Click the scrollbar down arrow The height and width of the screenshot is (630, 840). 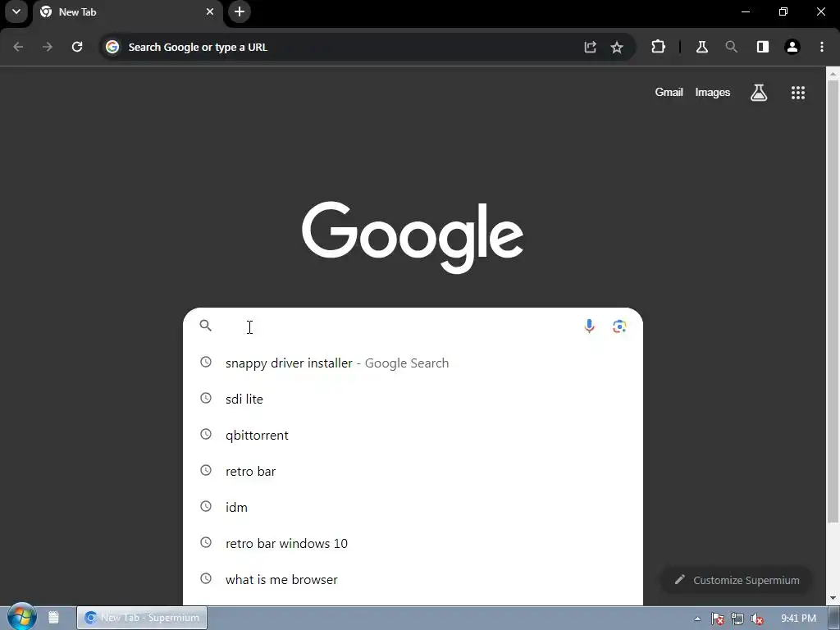click(x=833, y=598)
